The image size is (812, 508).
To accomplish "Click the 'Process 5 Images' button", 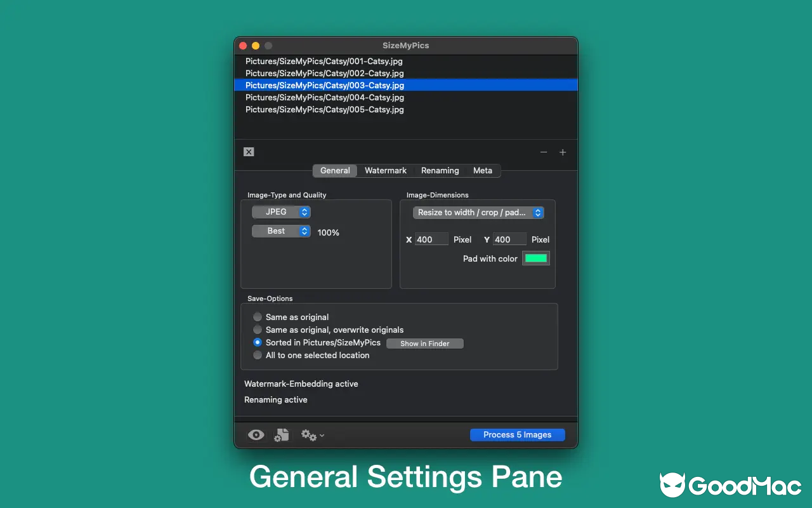I will [517, 434].
